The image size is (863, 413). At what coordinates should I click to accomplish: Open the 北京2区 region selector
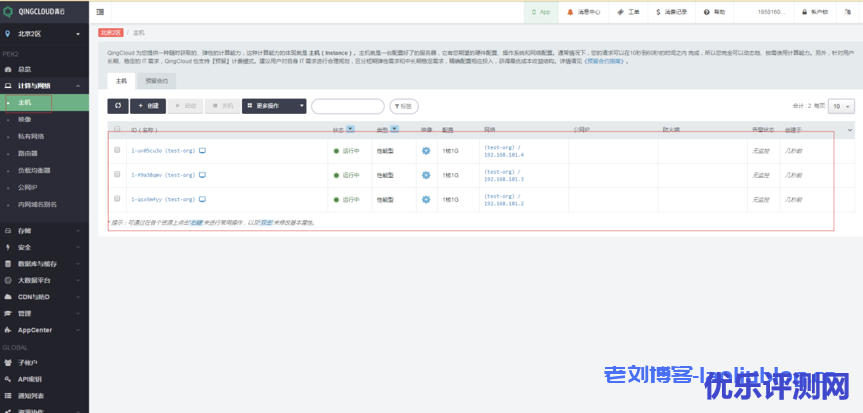coord(44,34)
